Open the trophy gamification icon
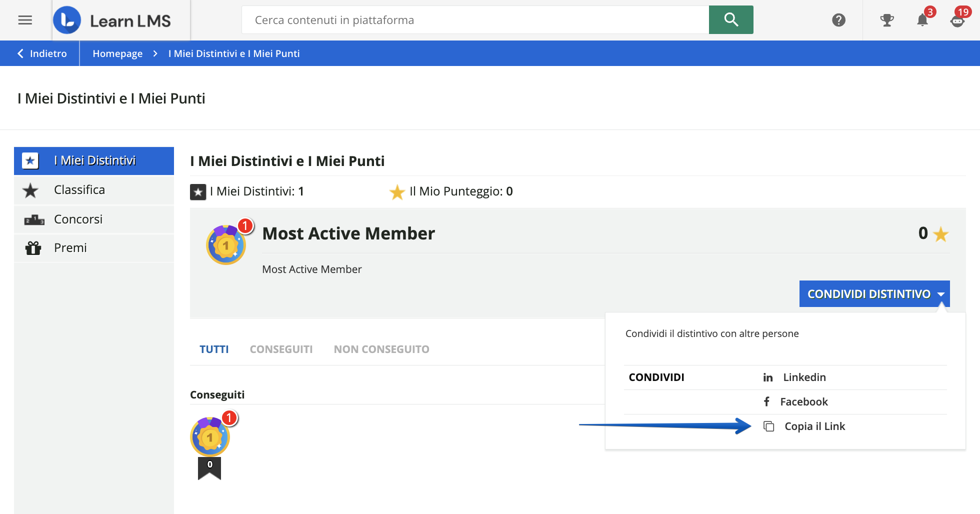Image resolution: width=980 pixels, height=514 pixels. point(886,20)
